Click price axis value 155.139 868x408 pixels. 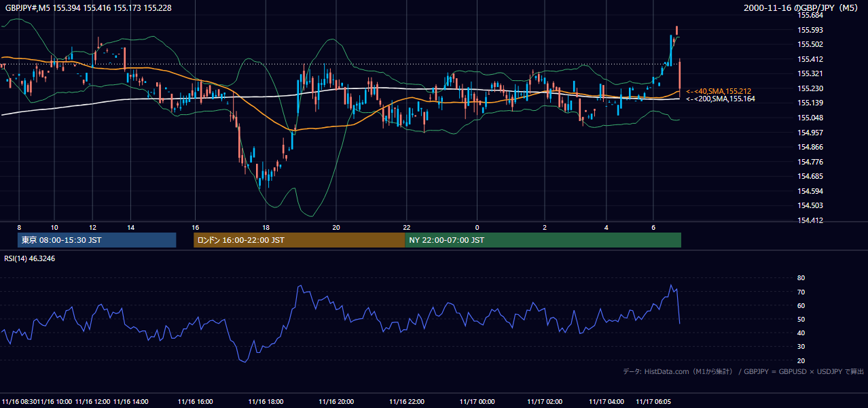click(810, 103)
